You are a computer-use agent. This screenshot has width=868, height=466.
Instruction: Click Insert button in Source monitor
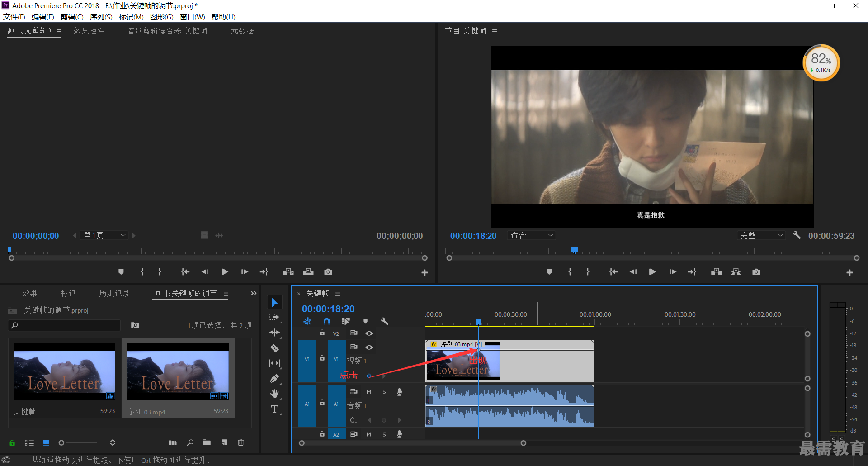[x=288, y=272]
